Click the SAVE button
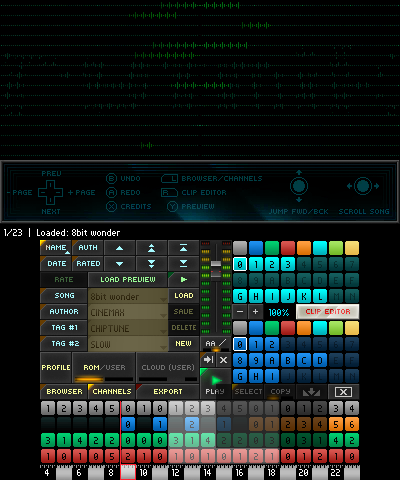The image size is (400, 480). [184, 312]
